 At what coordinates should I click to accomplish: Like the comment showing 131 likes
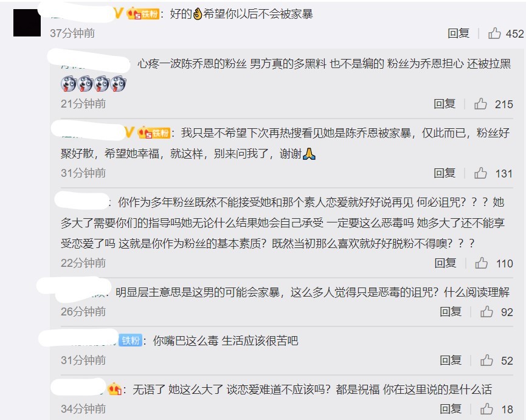[x=480, y=173]
